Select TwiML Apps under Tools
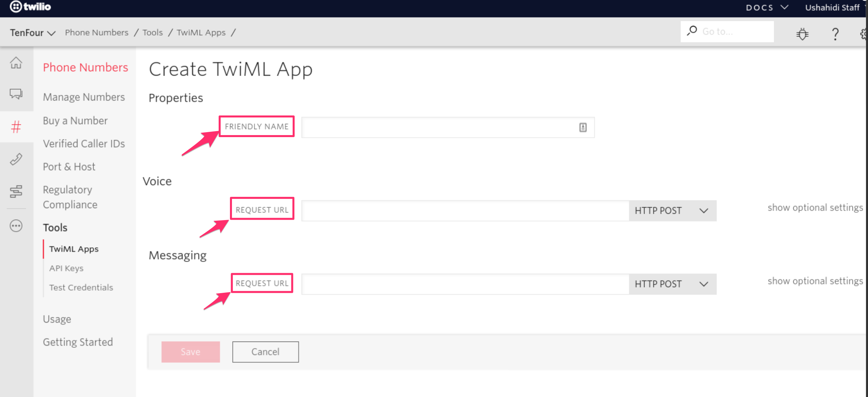Screen dimensions: 868x397 (x=74, y=249)
